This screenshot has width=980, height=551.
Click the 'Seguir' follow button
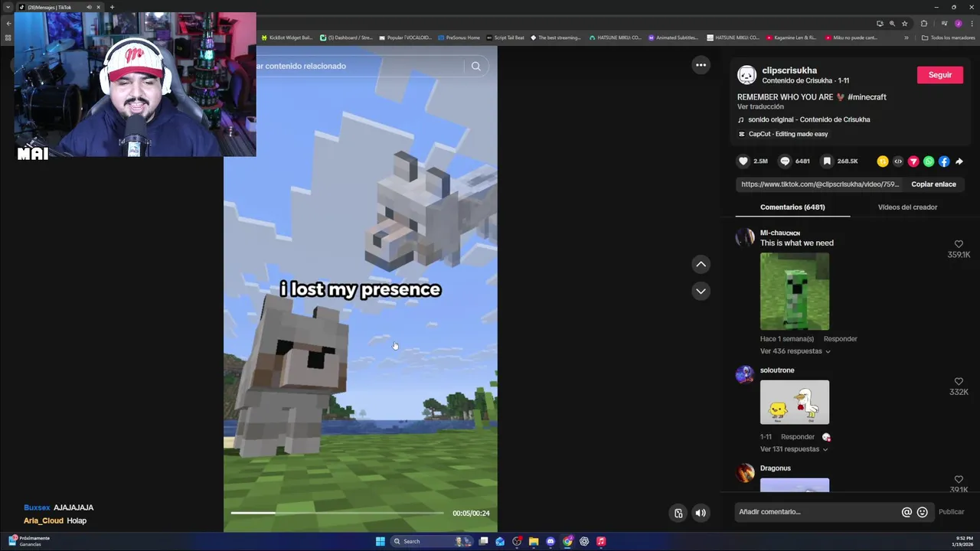(939, 75)
